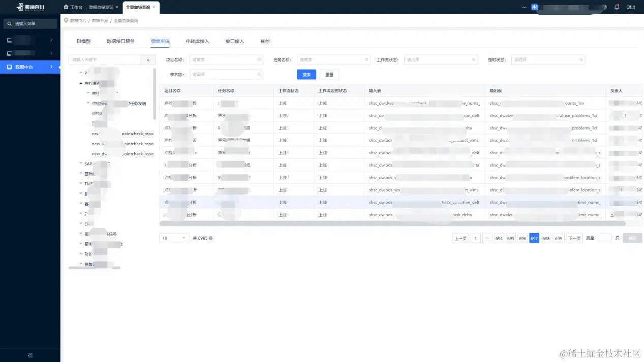Click the sidebar collapse icon at bottom
This screenshot has height=362, width=644.
click(x=30, y=355)
